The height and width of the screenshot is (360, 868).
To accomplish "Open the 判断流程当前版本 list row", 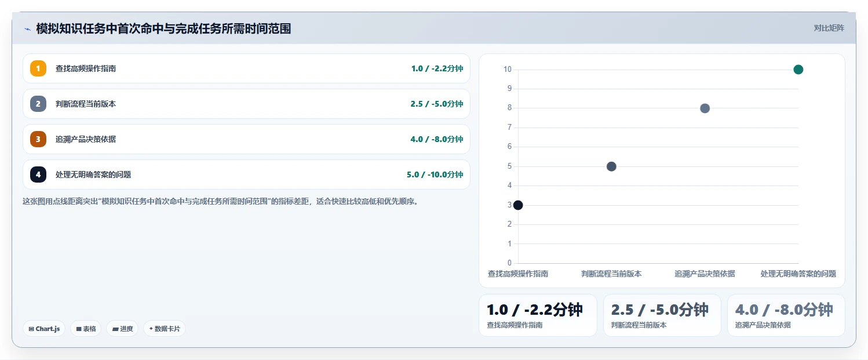I will pyautogui.click(x=246, y=104).
